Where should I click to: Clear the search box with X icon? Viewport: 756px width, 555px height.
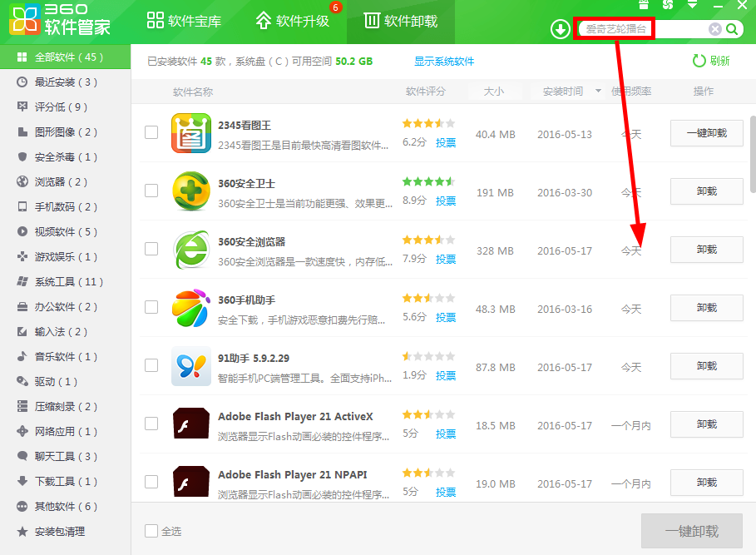tap(714, 30)
